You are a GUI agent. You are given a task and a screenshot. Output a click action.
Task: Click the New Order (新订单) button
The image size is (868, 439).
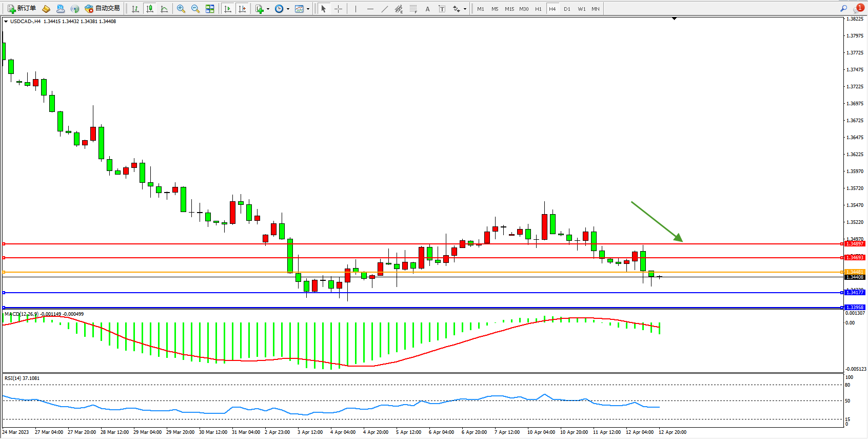pyautogui.click(x=22, y=9)
